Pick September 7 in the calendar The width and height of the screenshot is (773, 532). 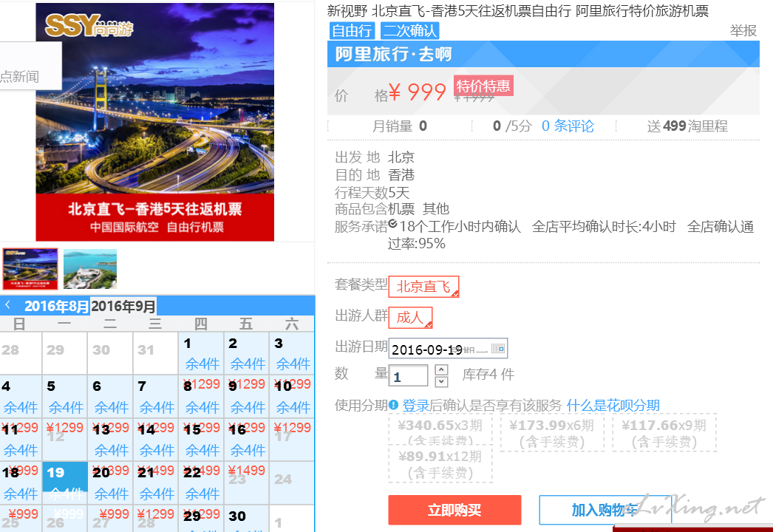[155, 396]
